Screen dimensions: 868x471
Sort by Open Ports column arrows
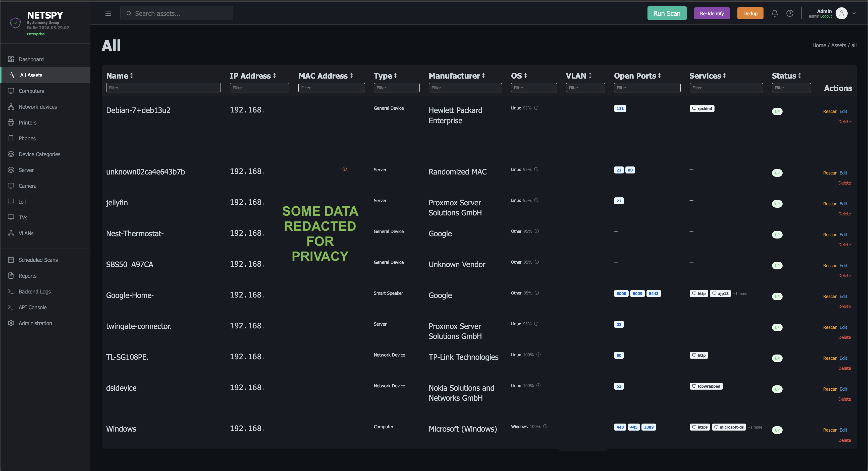pyautogui.click(x=660, y=76)
